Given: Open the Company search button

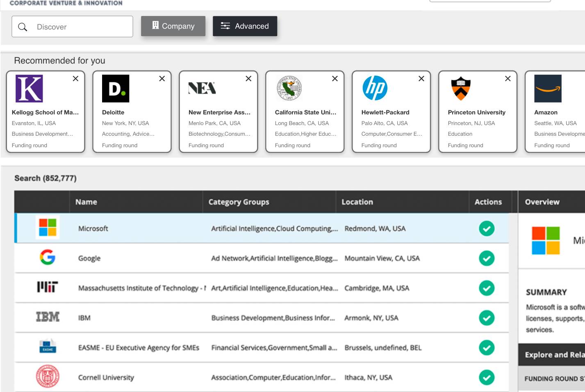Looking at the screenshot, I should pyautogui.click(x=173, y=26).
